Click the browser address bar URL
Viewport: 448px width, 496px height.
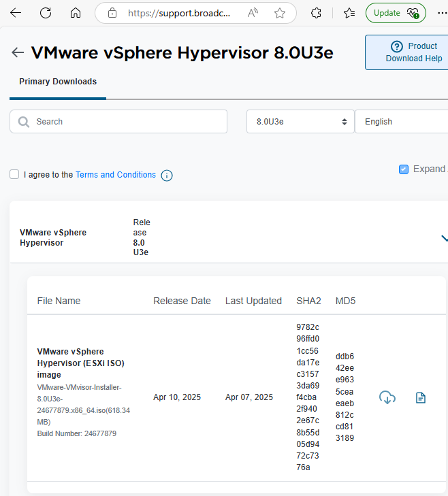[x=179, y=13]
